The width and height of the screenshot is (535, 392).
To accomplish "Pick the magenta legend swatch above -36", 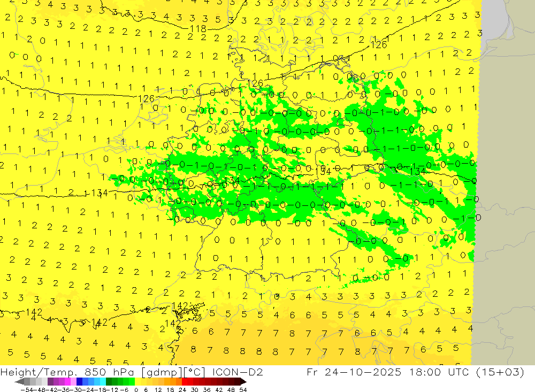I will 67,382.
